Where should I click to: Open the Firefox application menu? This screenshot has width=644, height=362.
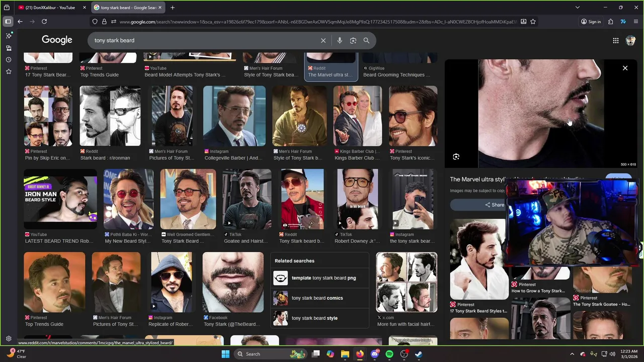point(636,22)
